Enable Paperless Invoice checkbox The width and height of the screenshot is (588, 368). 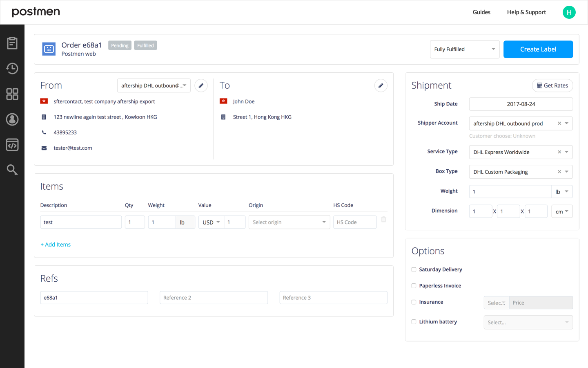[414, 286]
